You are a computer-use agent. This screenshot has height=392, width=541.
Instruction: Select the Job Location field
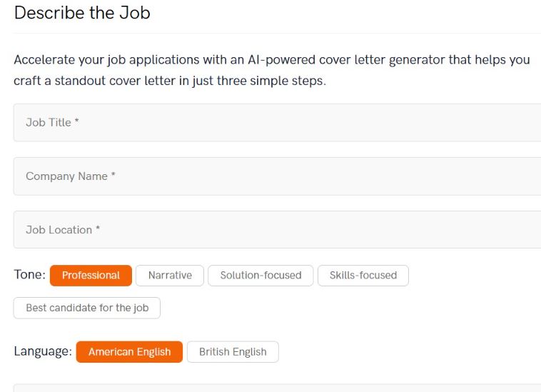coord(277,230)
